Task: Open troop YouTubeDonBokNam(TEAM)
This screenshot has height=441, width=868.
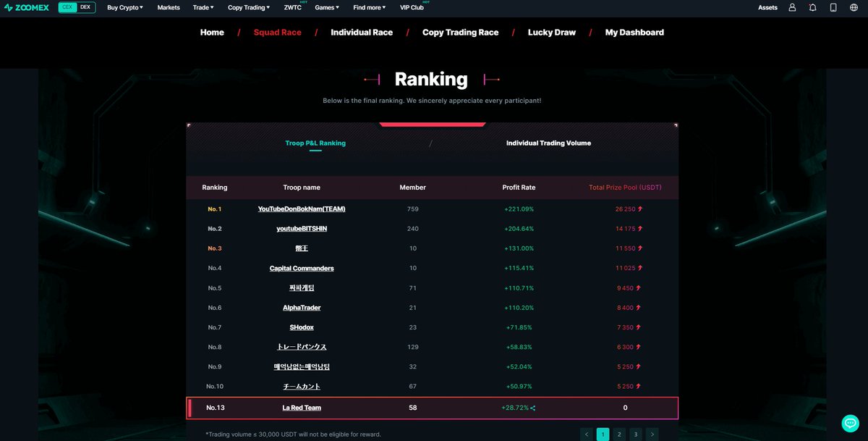Action: point(302,209)
